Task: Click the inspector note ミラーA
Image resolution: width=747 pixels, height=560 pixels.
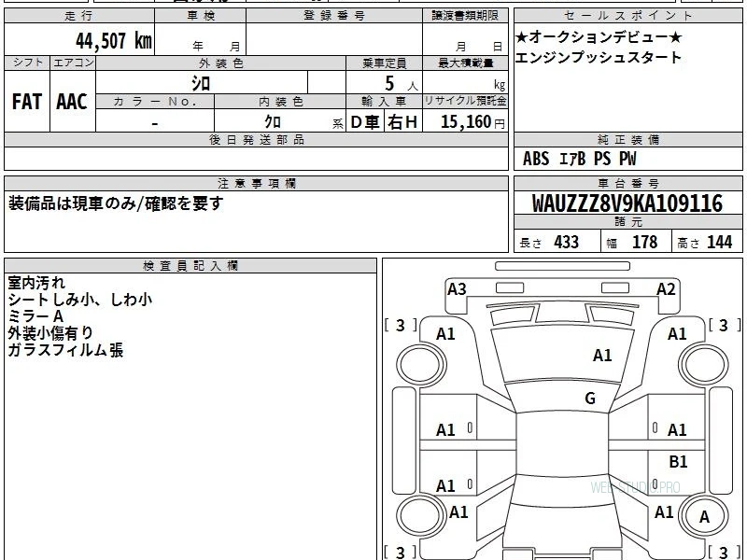Action: (x=35, y=316)
